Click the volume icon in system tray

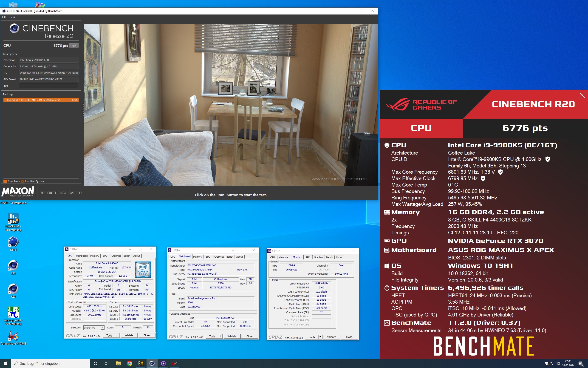click(x=558, y=363)
